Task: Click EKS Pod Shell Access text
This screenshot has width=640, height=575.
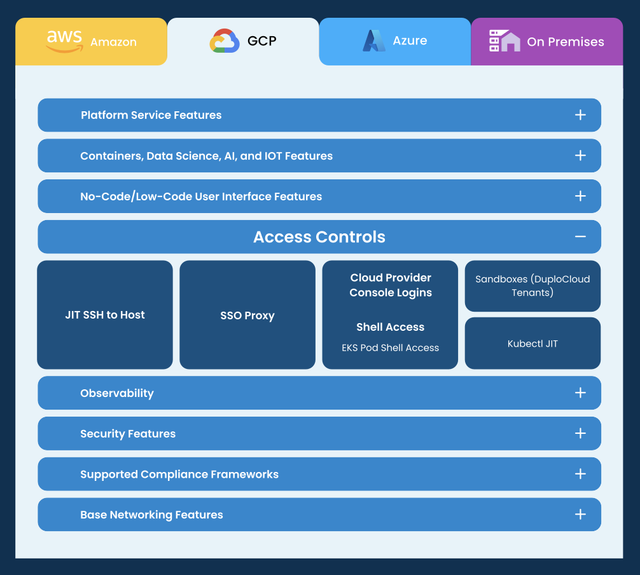Action: [390, 348]
